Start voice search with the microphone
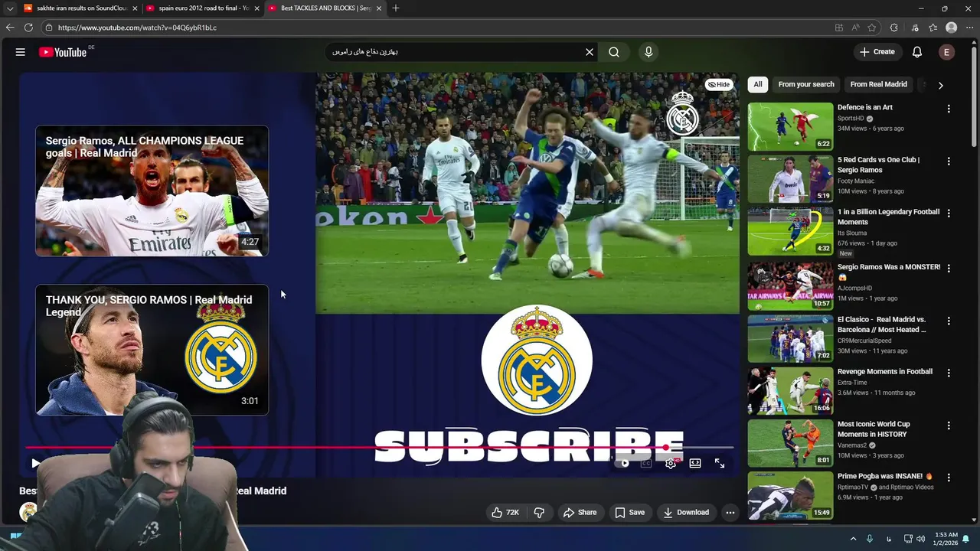The height and width of the screenshot is (551, 980). [648, 52]
